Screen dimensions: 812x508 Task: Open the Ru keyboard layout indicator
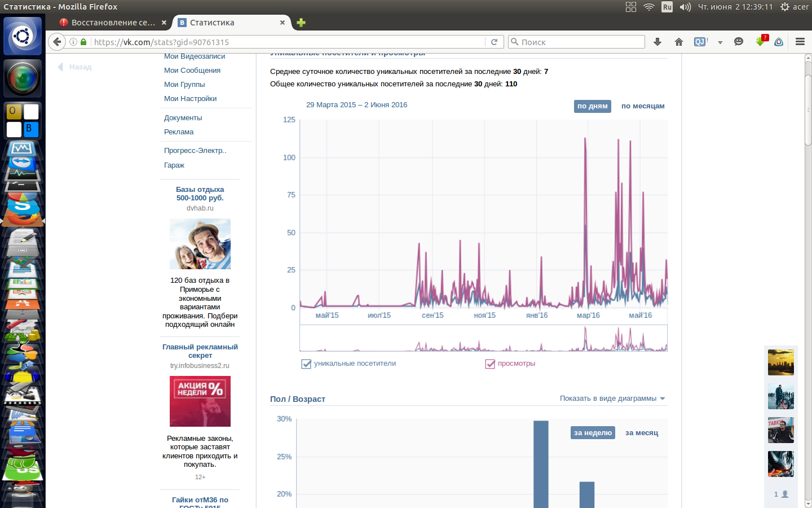pos(667,7)
